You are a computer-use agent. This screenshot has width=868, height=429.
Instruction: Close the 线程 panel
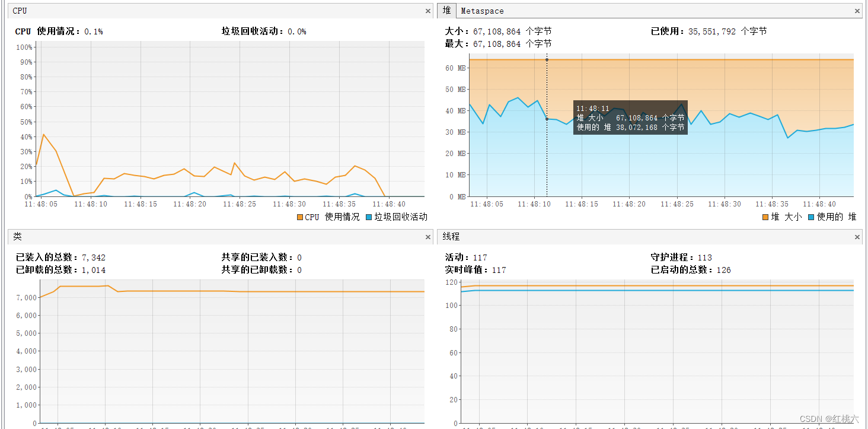857,237
